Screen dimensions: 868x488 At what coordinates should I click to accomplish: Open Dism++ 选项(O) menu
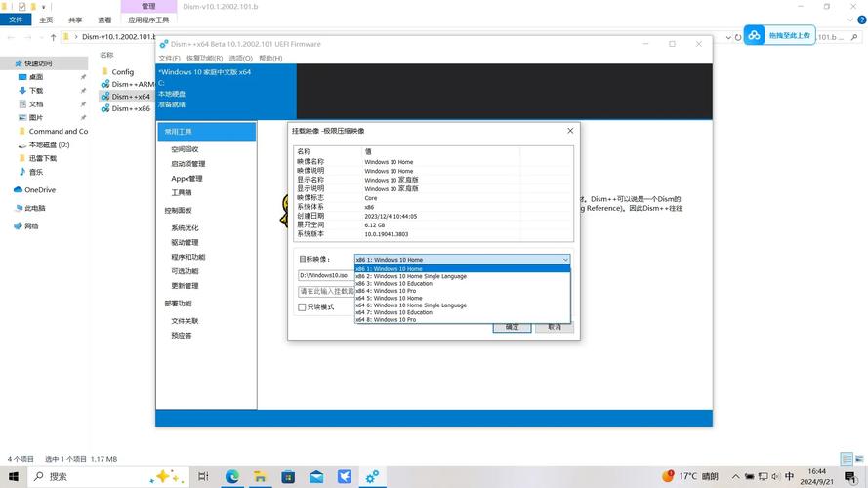click(x=241, y=59)
